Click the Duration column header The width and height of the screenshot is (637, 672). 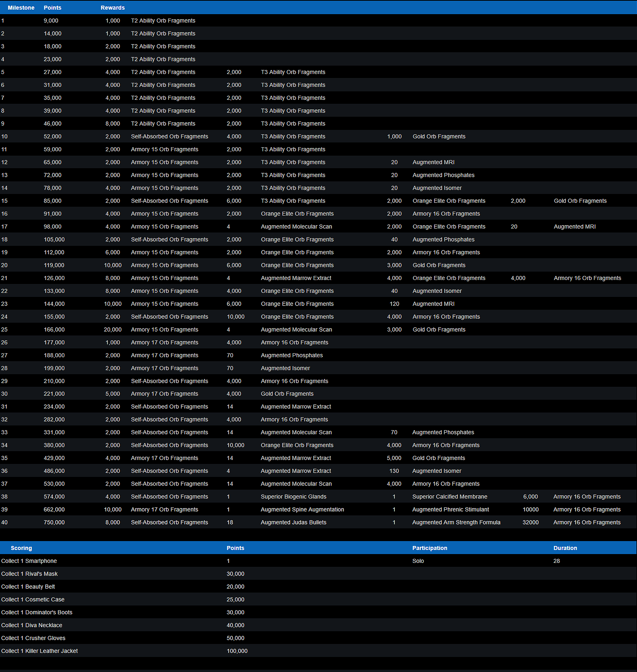565,548
